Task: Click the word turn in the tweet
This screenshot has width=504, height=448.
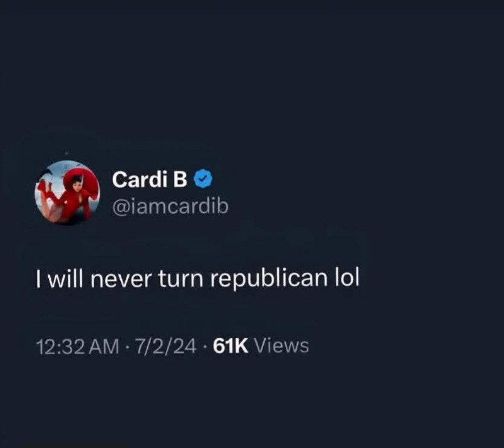Action: click(180, 278)
